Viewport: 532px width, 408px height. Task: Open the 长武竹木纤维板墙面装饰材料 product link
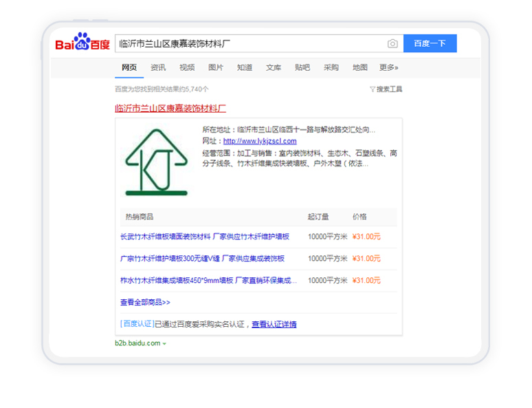tap(205, 237)
